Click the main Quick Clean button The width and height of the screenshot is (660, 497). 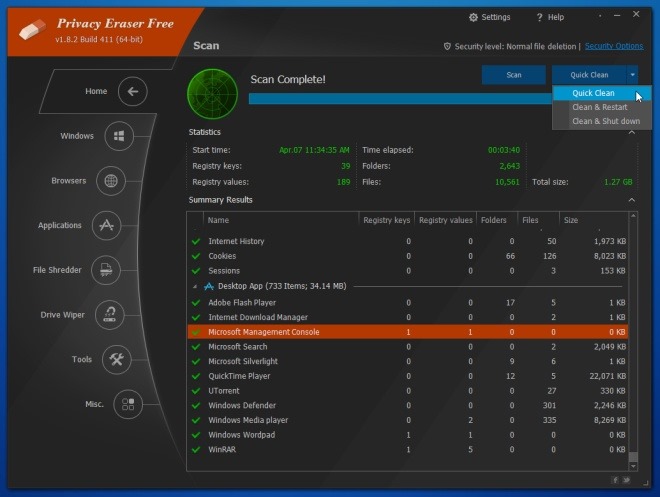[x=589, y=75]
